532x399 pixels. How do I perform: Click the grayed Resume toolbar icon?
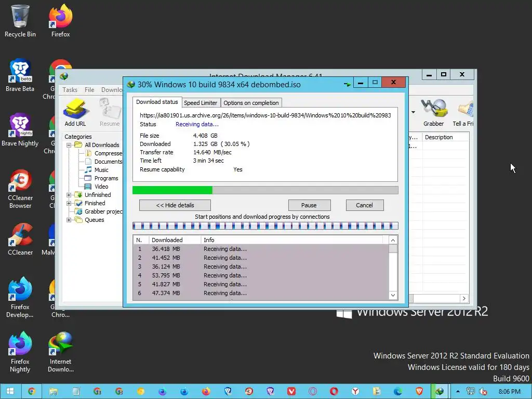tap(110, 112)
